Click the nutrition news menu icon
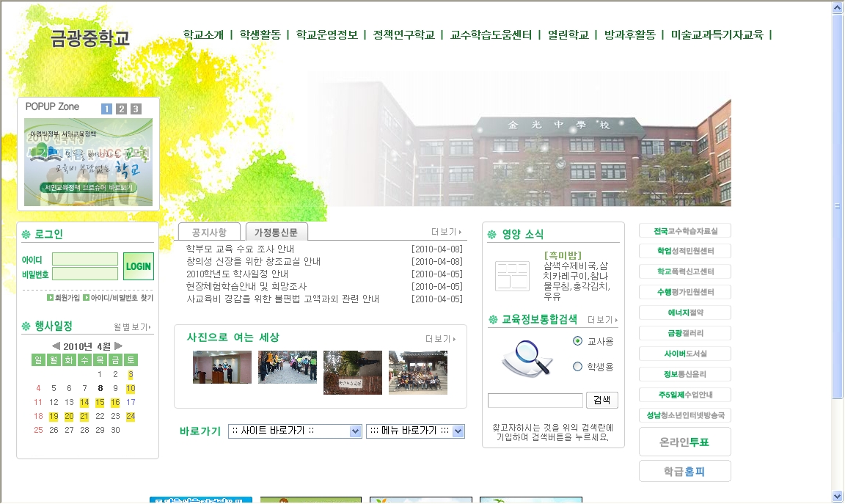 coord(512,276)
